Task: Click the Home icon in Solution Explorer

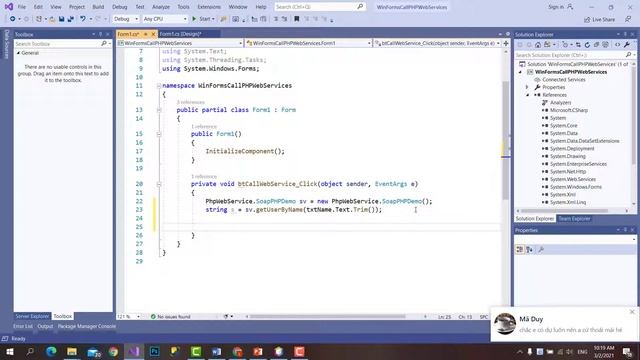Action: click(538, 45)
